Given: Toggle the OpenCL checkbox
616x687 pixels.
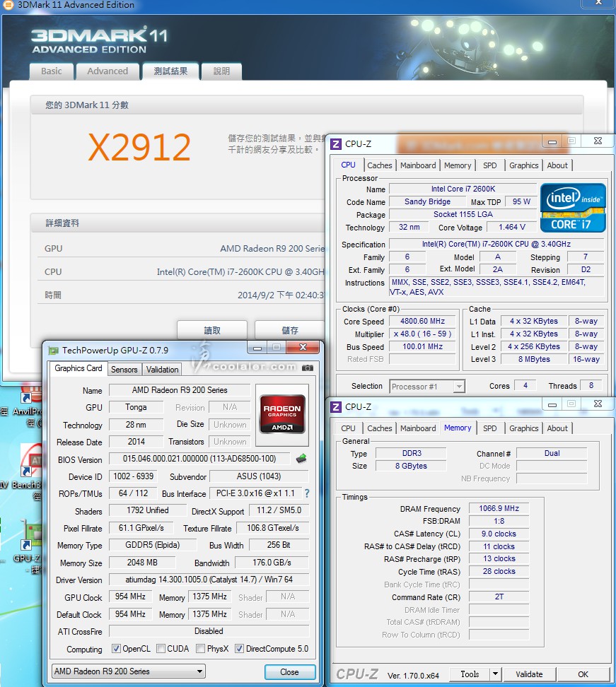Looking at the screenshot, I should (116, 648).
